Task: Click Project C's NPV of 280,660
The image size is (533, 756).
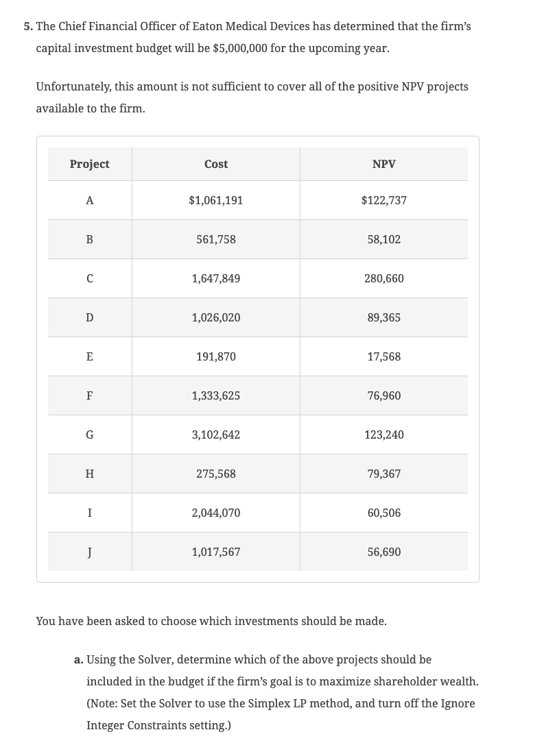Action: tap(383, 278)
